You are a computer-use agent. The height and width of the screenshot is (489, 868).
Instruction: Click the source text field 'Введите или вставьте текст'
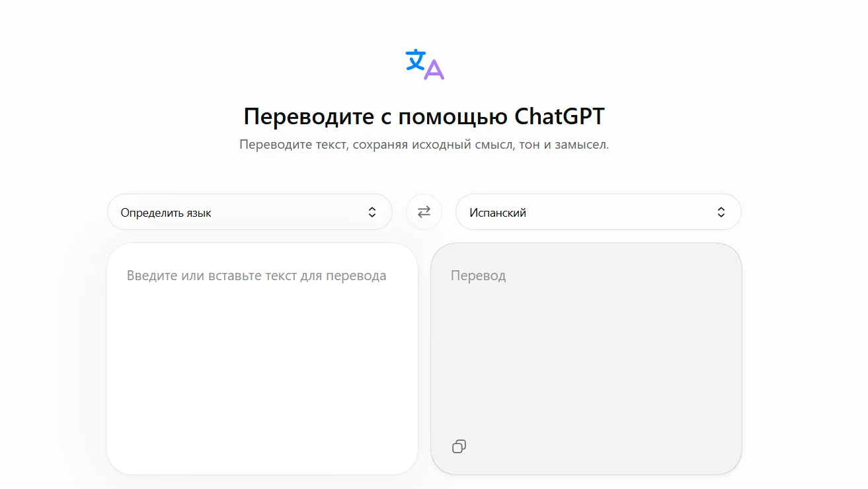262,359
